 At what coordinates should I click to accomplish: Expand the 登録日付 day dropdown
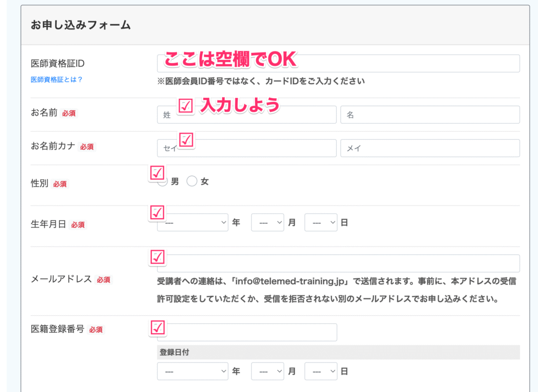(x=321, y=372)
